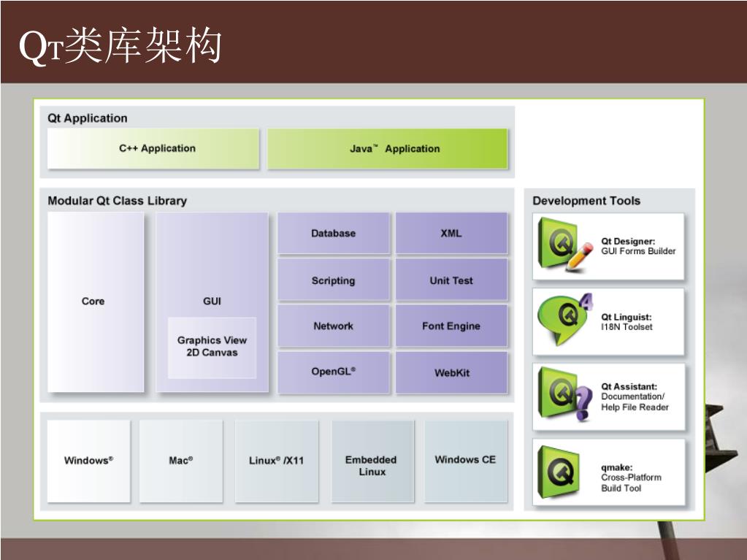
Task: Click the XML module box
Action: coord(451,234)
